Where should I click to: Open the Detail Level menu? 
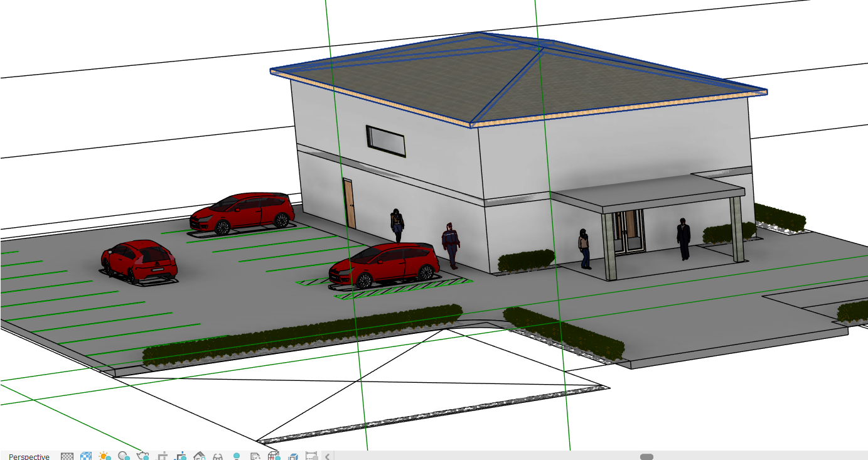[67, 456]
